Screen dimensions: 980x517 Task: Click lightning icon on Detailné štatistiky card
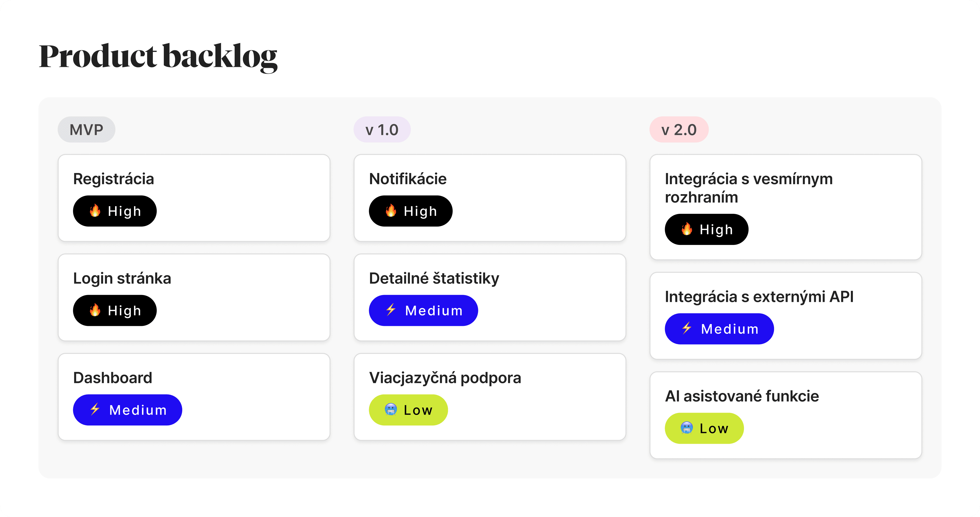point(391,310)
